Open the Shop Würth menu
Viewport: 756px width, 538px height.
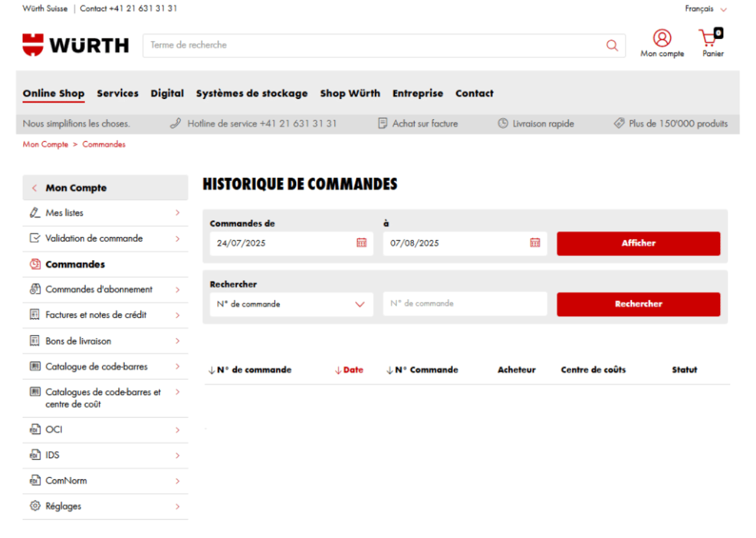click(350, 93)
